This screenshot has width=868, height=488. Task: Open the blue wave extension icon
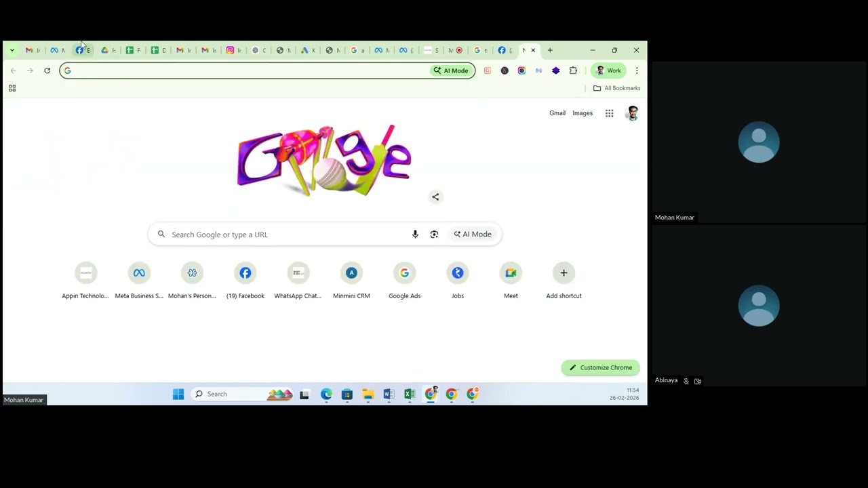(x=538, y=70)
